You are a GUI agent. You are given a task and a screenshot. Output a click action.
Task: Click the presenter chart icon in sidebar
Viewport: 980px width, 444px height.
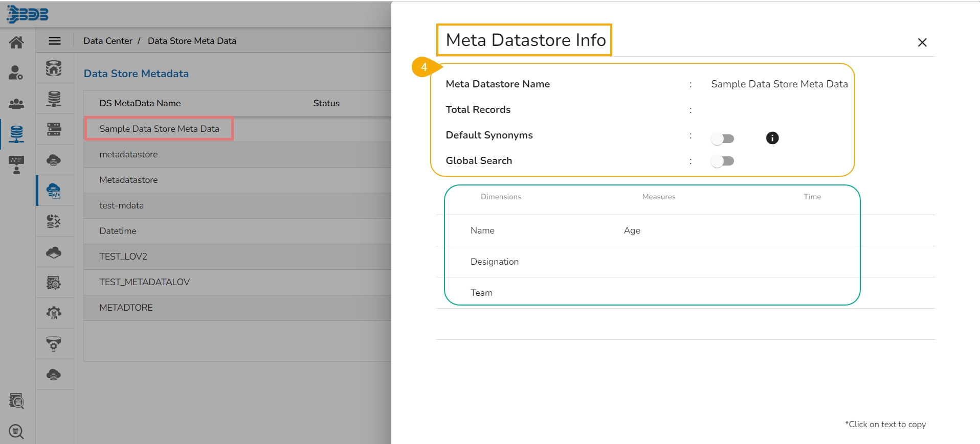click(16, 165)
